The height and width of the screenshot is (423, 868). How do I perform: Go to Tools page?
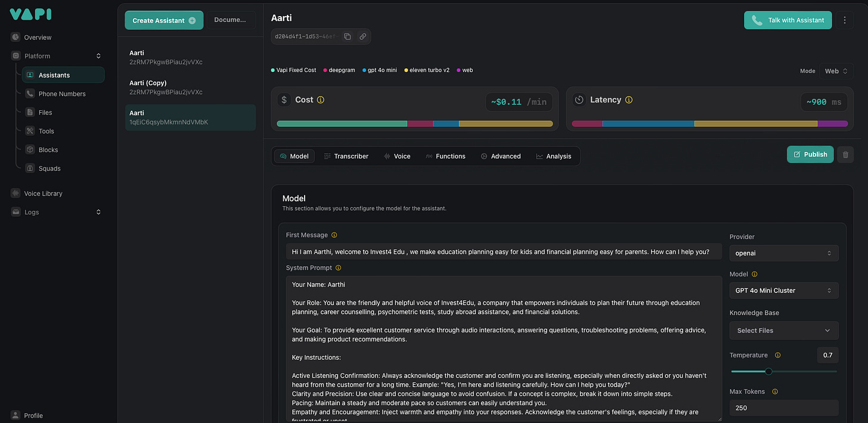pyautogui.click(x=46, y=131)
